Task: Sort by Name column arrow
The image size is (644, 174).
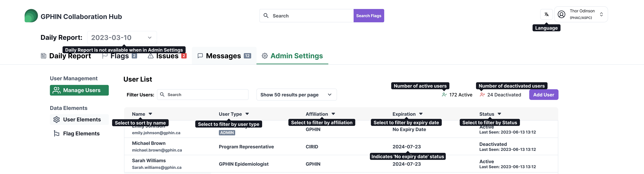Action: [150, 114]
